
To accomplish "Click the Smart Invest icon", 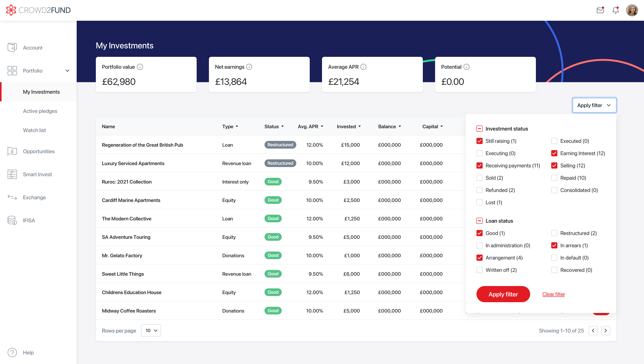I will (x=12, y=174).
